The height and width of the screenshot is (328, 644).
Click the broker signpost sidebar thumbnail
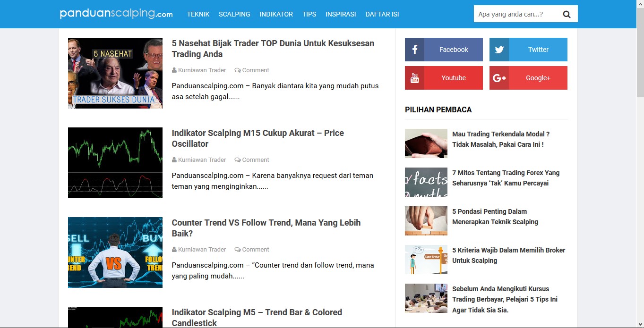click(426, 260)
